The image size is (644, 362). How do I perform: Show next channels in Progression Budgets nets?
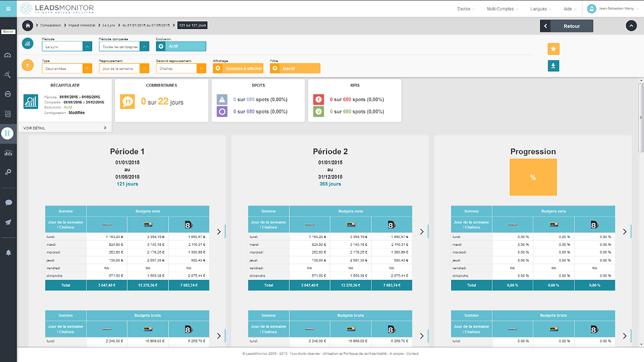tap(624, 232)
